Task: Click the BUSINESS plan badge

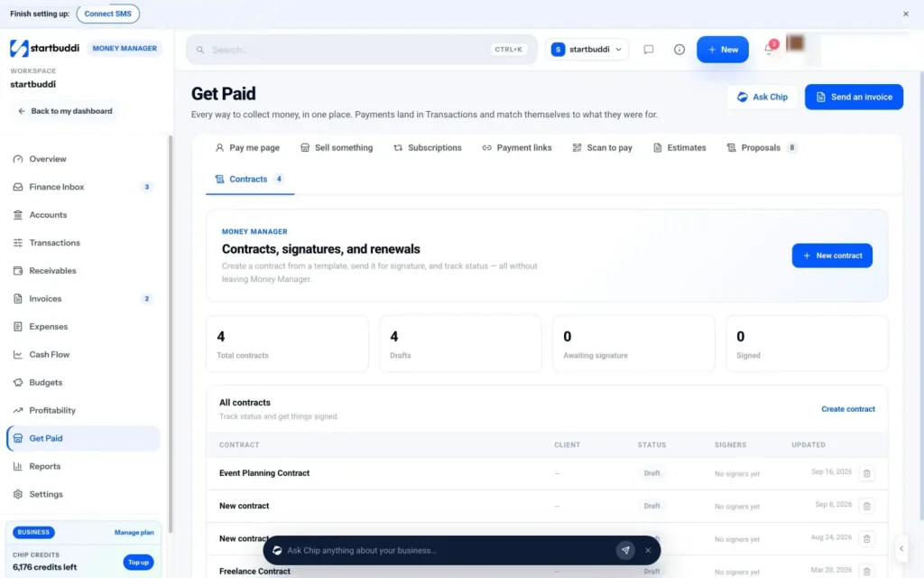Action: [33, 532]
